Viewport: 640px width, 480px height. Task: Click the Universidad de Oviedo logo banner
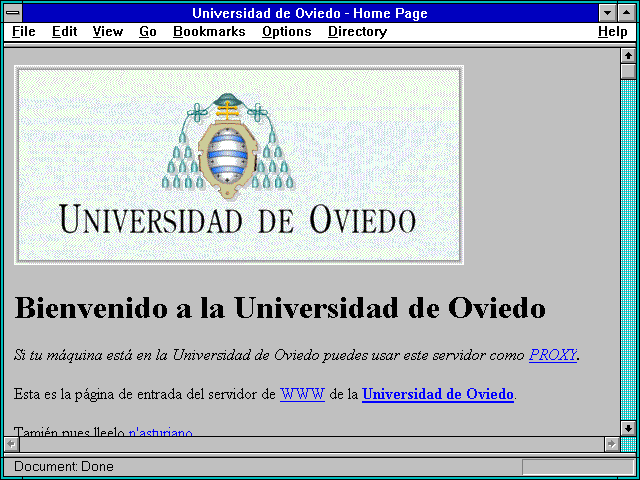(x=239, y=165)
